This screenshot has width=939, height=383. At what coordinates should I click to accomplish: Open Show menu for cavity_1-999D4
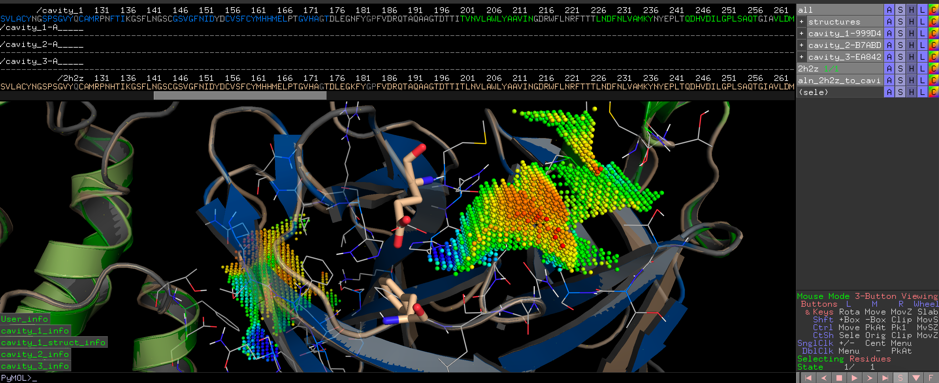(900, 34)
